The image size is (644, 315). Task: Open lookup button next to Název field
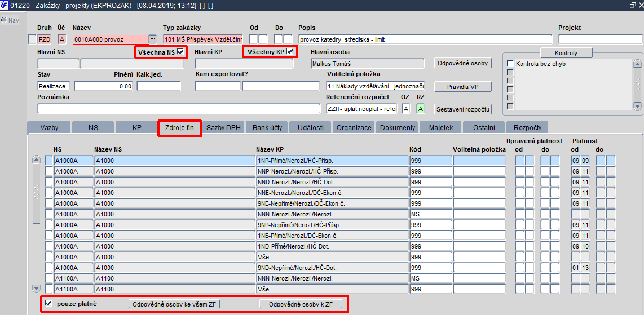(153, 39)
